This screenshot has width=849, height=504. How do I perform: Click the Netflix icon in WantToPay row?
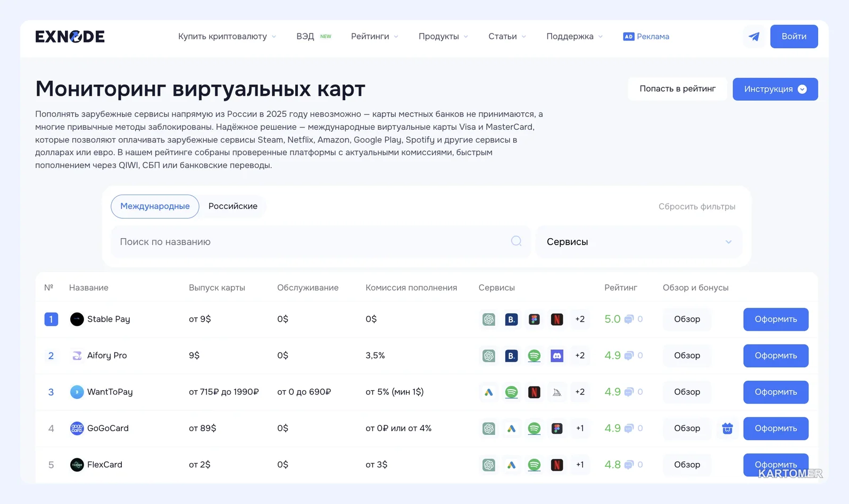tap(534, 392)
